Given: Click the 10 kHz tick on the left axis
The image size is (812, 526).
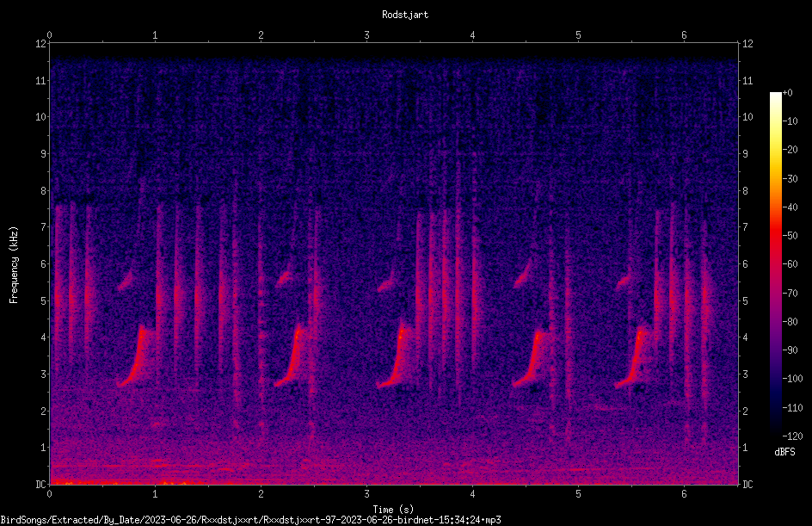Looking at the screenshot, I should 40,117.
